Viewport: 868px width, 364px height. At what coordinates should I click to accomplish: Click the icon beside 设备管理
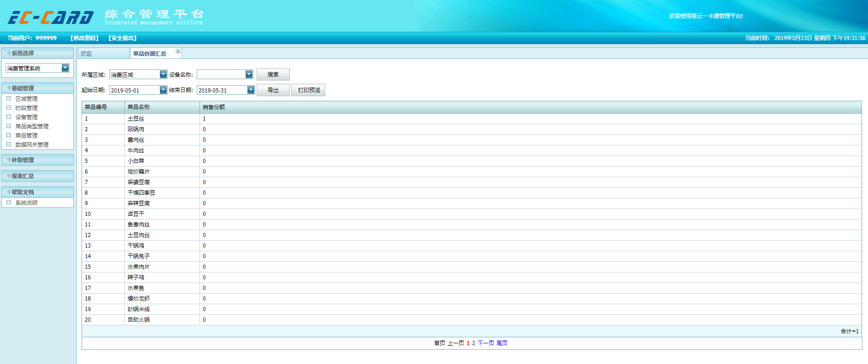(x=8, y=117)
